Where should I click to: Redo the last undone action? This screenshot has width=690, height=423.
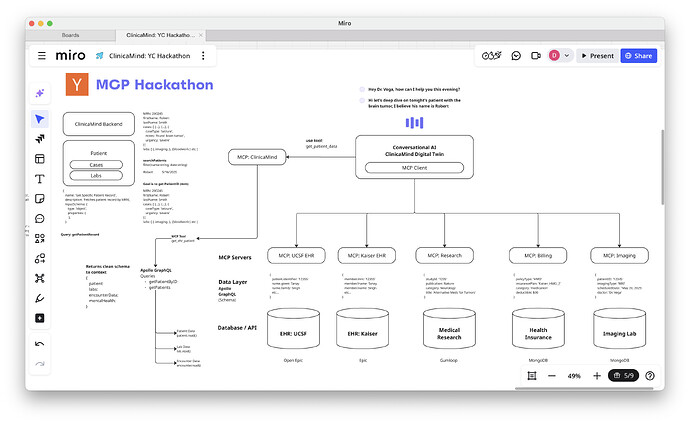(x=40, y=364)
